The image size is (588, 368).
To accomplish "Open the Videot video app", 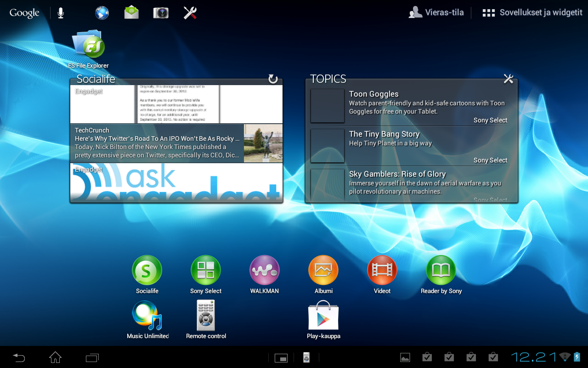I will [x=382, y=275].
